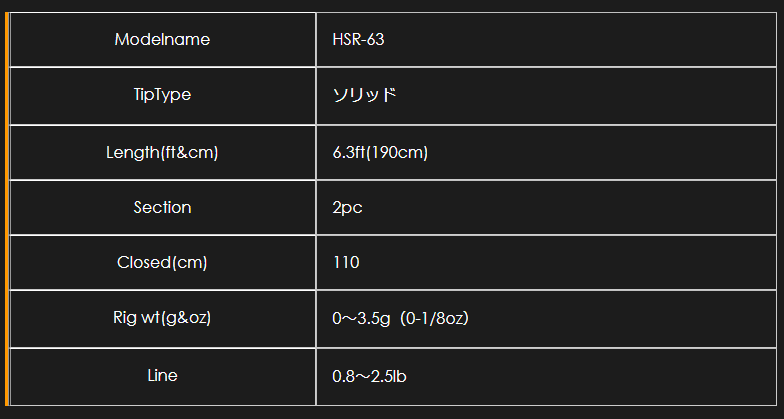Select the 6.3ft(190cm) length value
This screenshot has height=419, width=784.
(x=380, y=152)
